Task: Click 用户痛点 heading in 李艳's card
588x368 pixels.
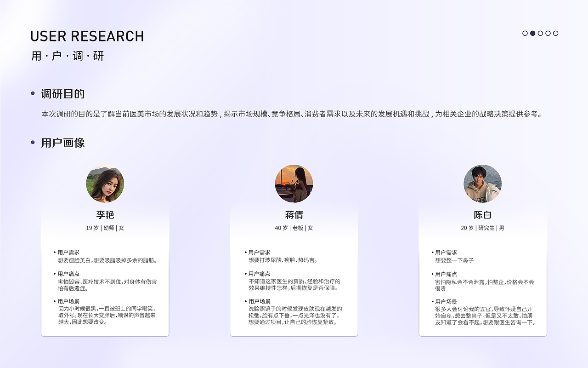Action: click(x=68, y=274)
